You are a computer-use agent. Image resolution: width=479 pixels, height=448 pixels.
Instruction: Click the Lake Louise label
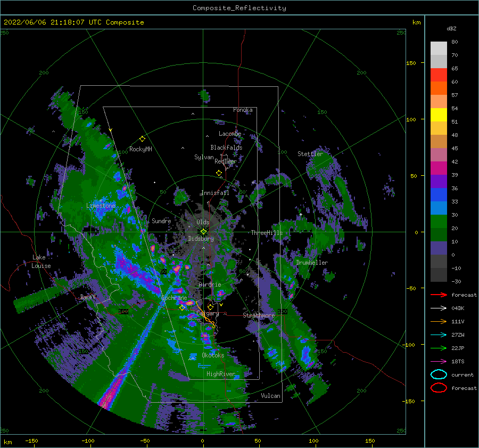pyautogui.click(x=41, y=262)
